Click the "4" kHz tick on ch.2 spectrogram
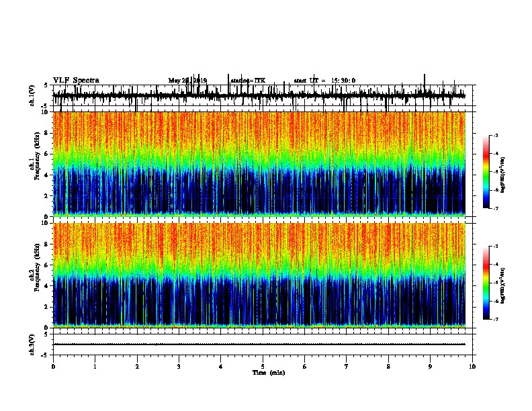This screenshot has height=411, width=532. coord(47,286)
